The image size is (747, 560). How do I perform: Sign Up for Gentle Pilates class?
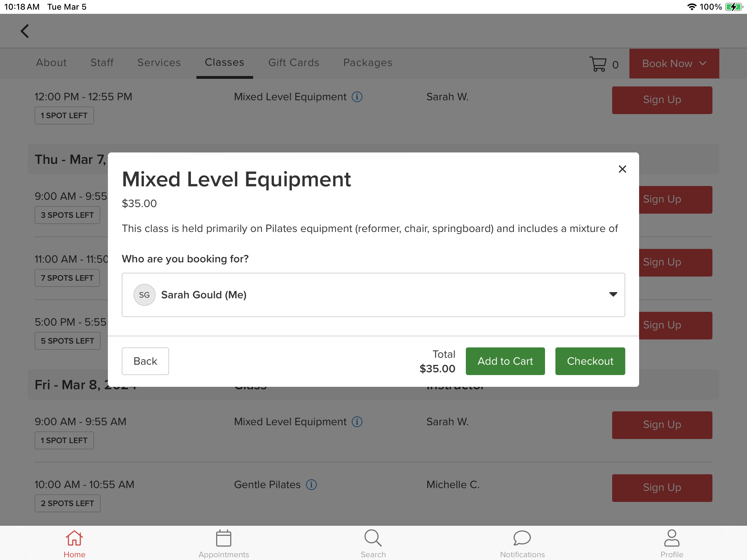pos(662,488)
